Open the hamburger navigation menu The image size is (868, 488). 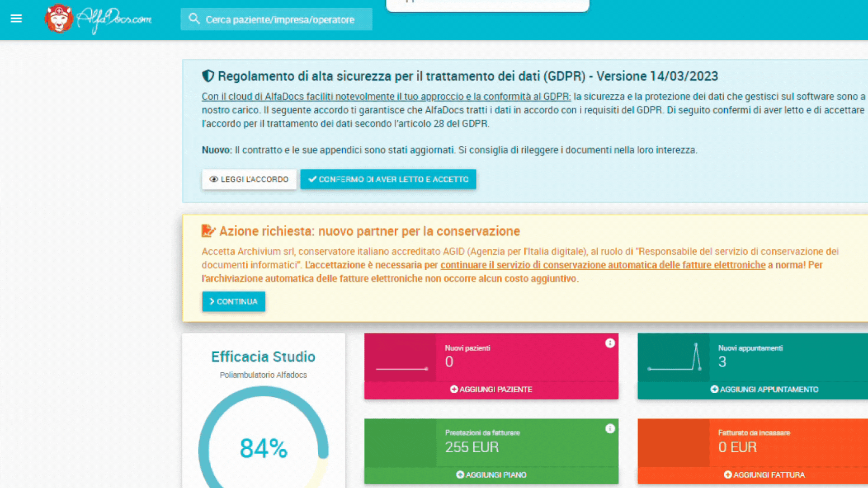[16, 19]
